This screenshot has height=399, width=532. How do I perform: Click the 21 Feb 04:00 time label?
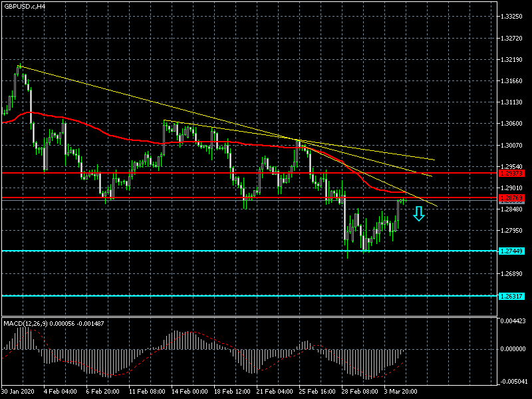273,392
